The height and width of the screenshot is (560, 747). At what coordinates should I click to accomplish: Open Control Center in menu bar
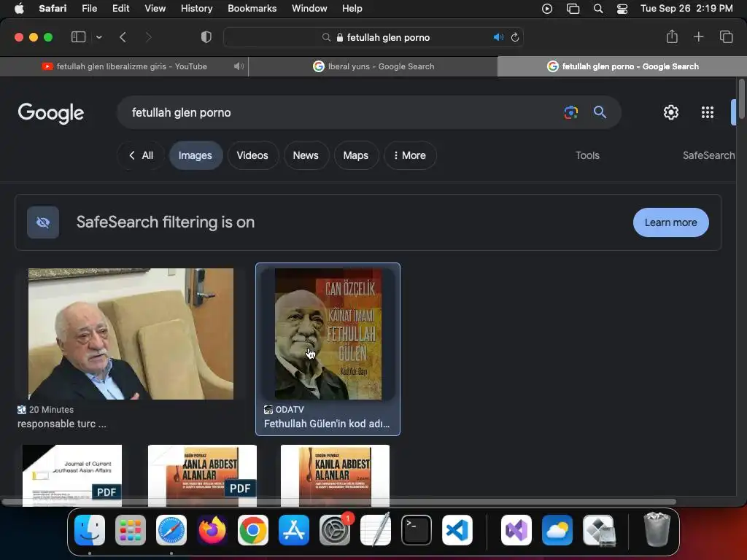pos(622,9)
